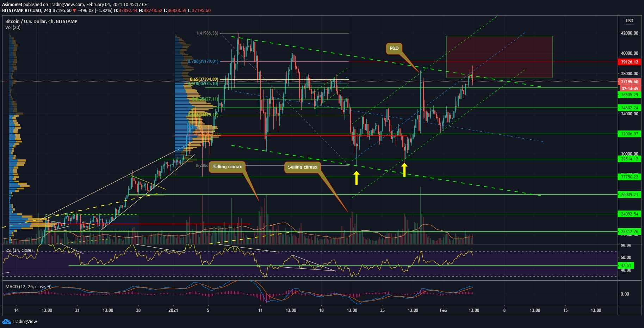Image resolution: width=644 pixels, height=328 pixels.
Task: Select the shaded red rectangle target zone
Action: point(499,57)
